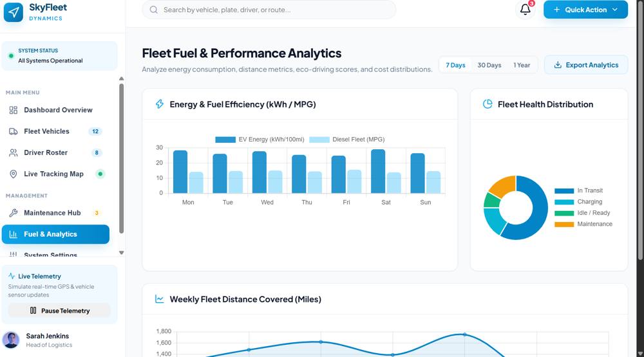Click the search vehicles input field
This screenshot has width=644, height=357.
[269, 10]
